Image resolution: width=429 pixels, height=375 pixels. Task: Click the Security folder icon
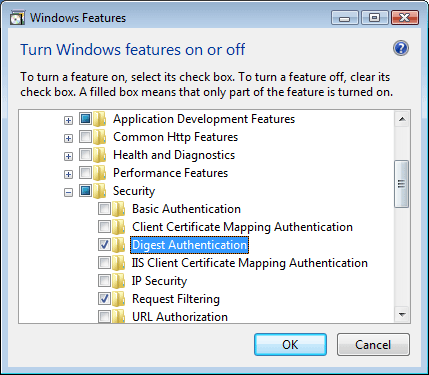(100, 191)
